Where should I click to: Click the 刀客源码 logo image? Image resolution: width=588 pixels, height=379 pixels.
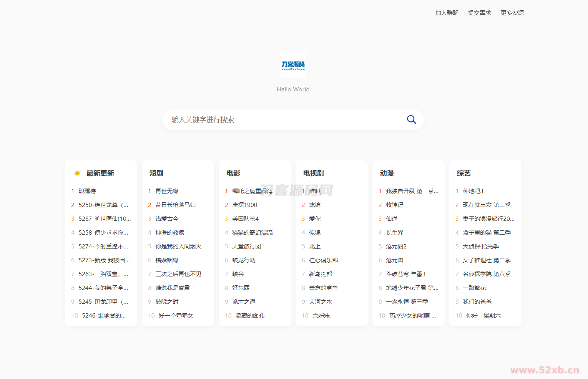click(293, 65)
